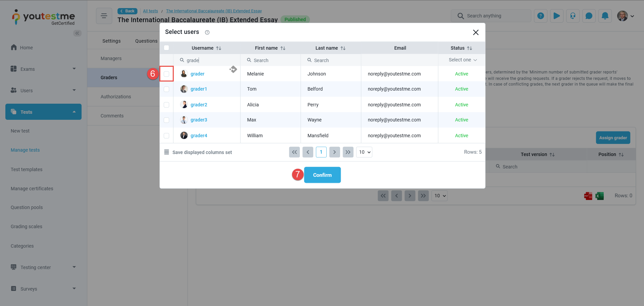
Task: Select the Comments section
Action: [x=112, y=116]
